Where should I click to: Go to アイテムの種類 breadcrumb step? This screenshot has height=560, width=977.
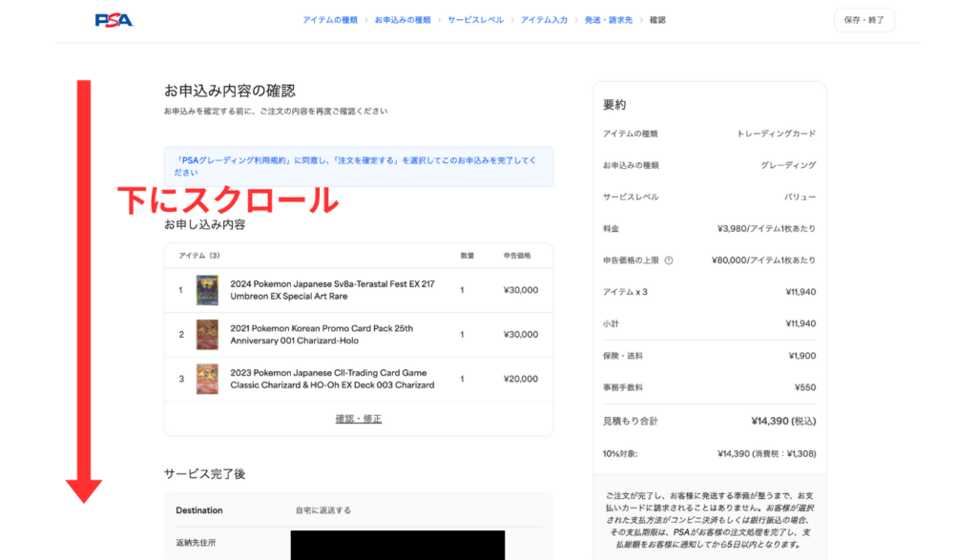pyautogui.click(x=330, y=20)
